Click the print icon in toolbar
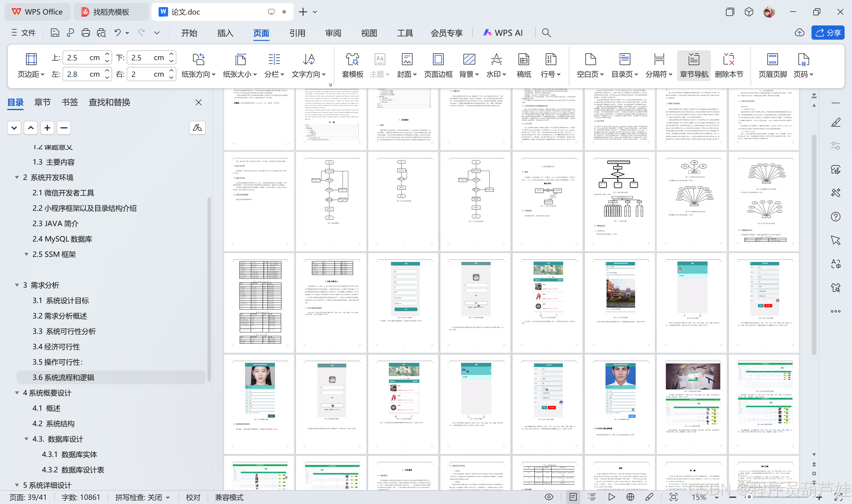 click(x=86, y=33)
